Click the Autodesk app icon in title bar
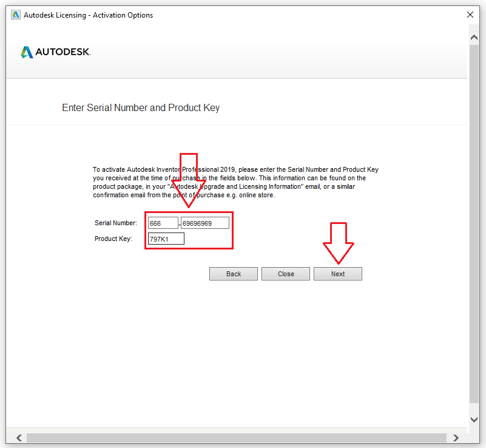Screen dimensions: 486x448 click(15, 15)
